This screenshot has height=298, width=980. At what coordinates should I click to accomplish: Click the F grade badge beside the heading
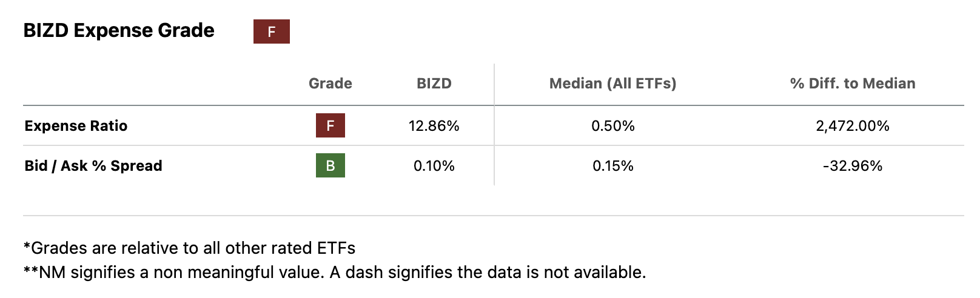(x=271, y=31)
